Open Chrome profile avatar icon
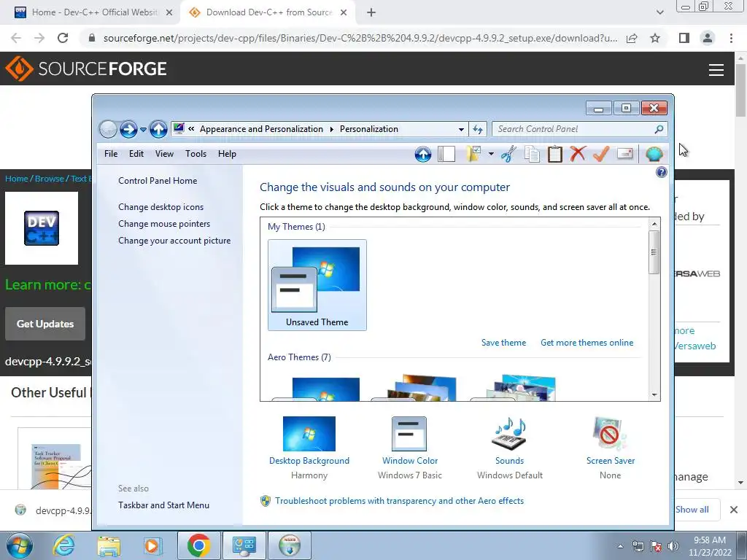The width and height of the screenshot is (747, 560). pyautogui.click(x=708, y=38)
